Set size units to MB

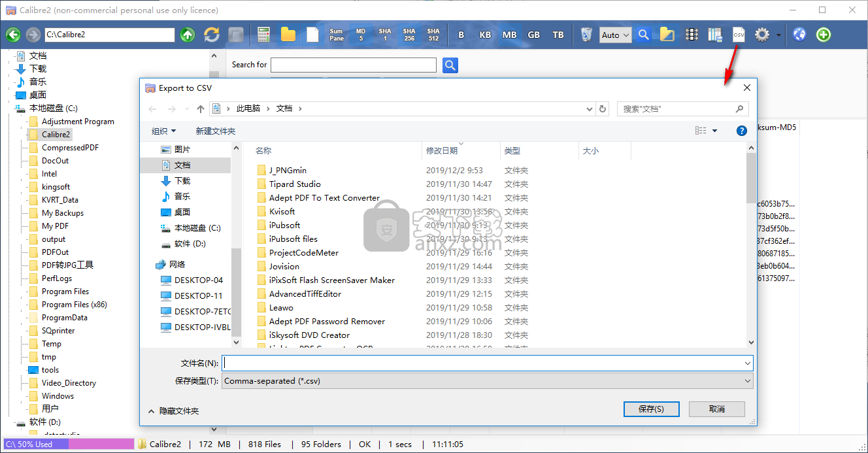pos(510,35)
